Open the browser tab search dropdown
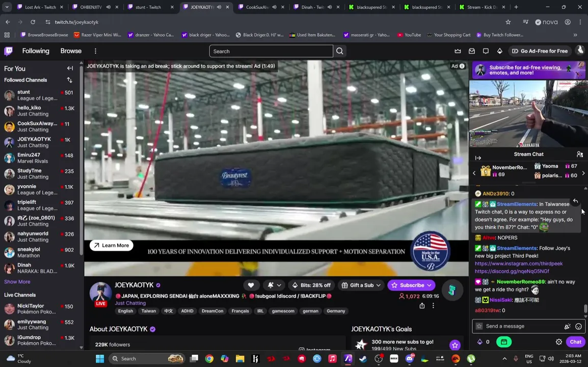The image size is (588, 367). 7,7
